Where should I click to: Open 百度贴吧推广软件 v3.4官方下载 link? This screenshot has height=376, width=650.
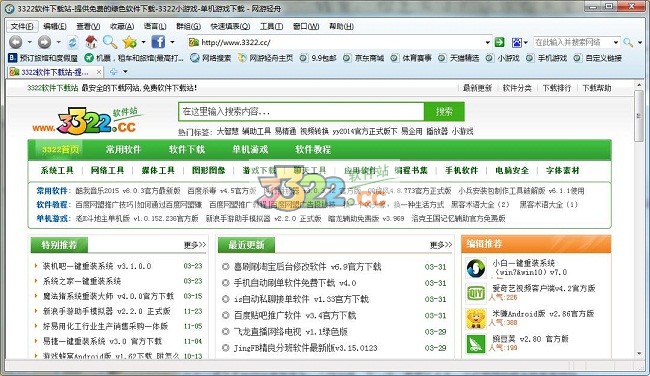[295, 315]
